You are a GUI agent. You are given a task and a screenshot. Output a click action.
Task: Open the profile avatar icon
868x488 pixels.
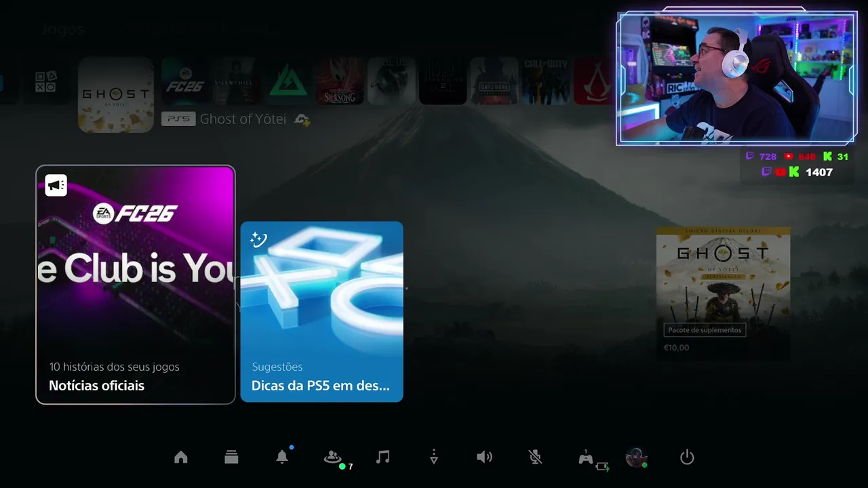[636, 457]
